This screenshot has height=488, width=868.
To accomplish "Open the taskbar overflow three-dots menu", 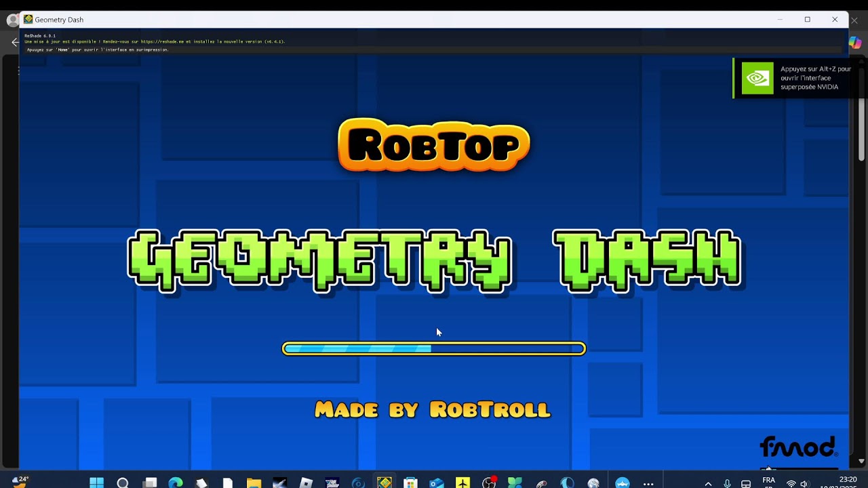I will coord(648,484).
